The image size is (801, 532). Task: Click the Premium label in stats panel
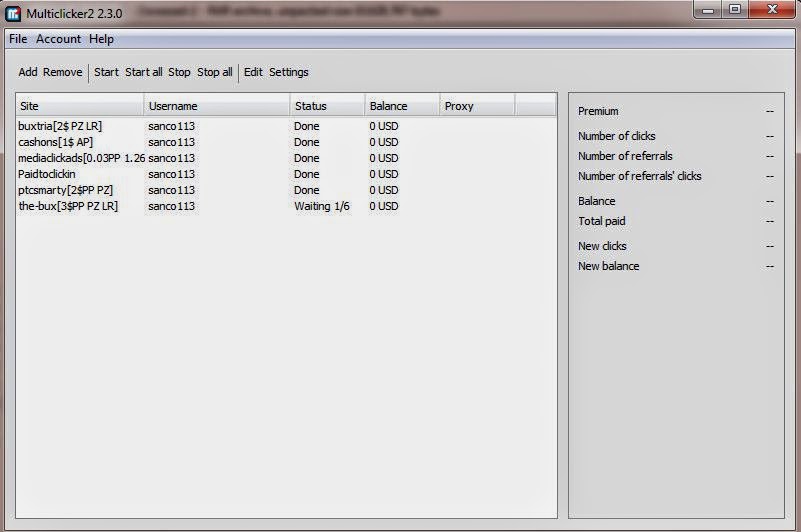[x=598, y=111]
